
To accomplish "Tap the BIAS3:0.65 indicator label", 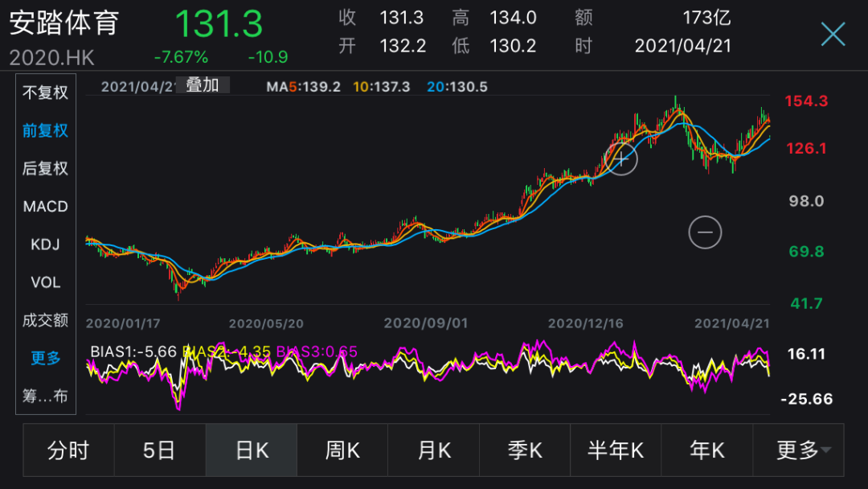I will 317,351.
